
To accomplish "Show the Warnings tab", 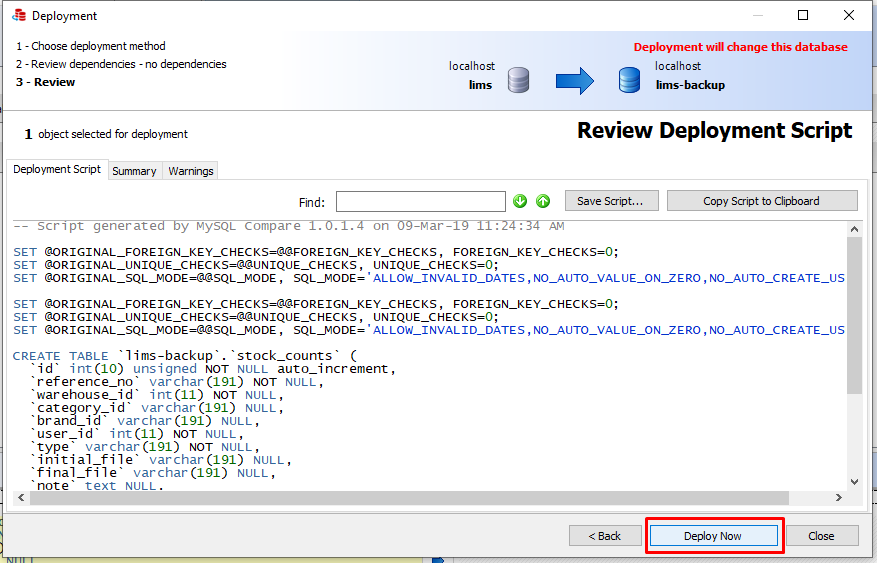I will 191,171.
